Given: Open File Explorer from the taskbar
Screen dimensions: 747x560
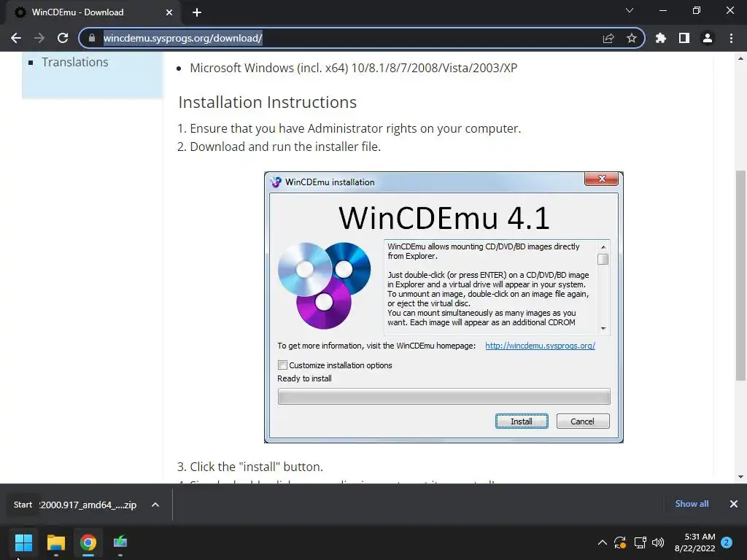Looking at the screenshot, I should point(55,542).
